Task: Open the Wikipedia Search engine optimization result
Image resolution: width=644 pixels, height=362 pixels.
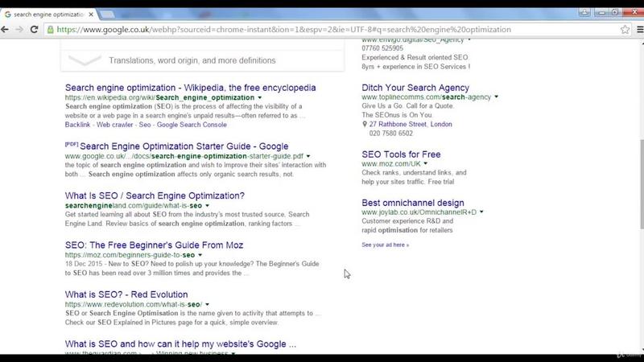Action: [190, 88]
